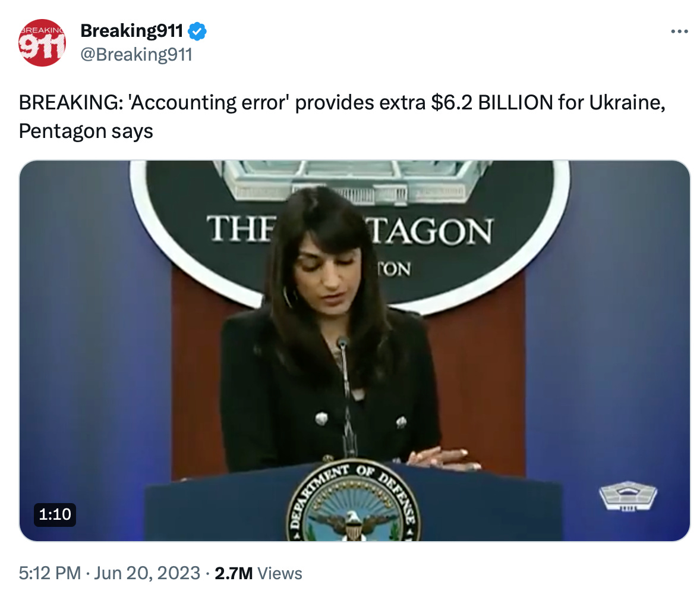The width and height of the screenshot is (700, 603).
Task: Click the 'BREAKING:' word in the tweet text
Action: coord(71,103)
